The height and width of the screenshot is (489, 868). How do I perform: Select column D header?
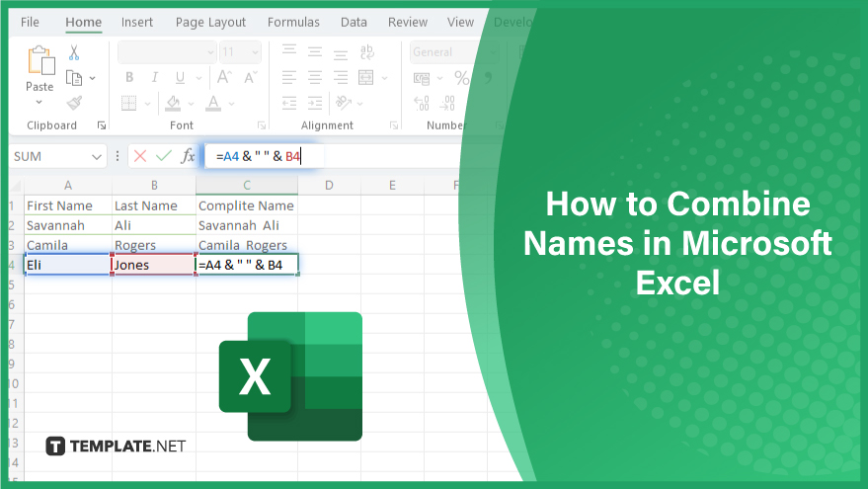(329, 186)
